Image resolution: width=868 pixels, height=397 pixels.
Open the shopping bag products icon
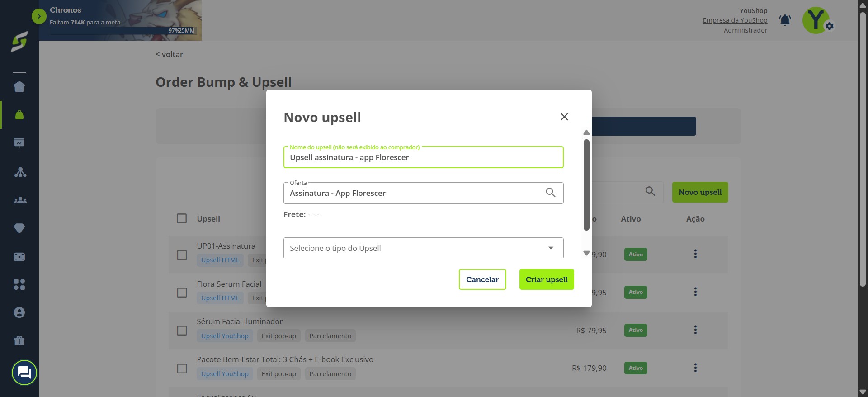(x=19, y=115)
